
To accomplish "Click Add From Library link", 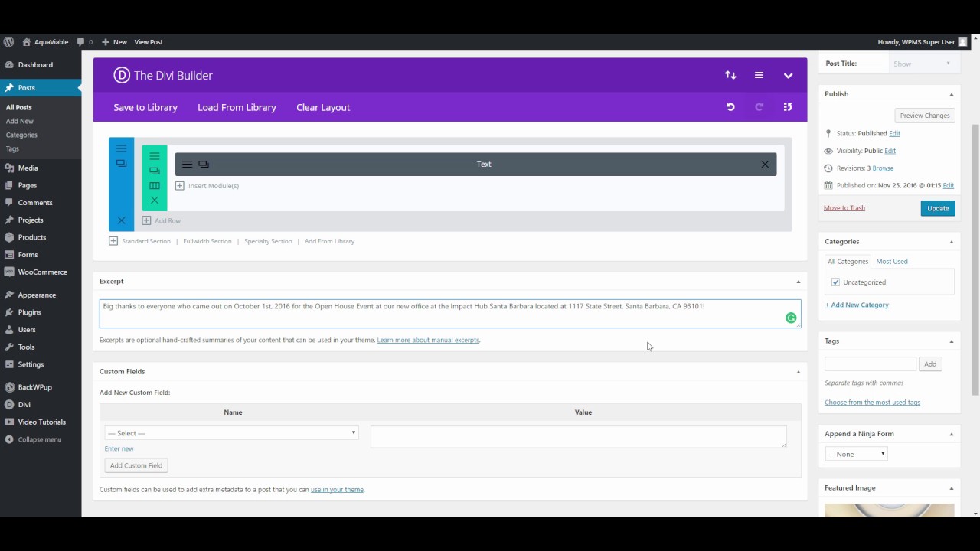I will coord(329,241).
